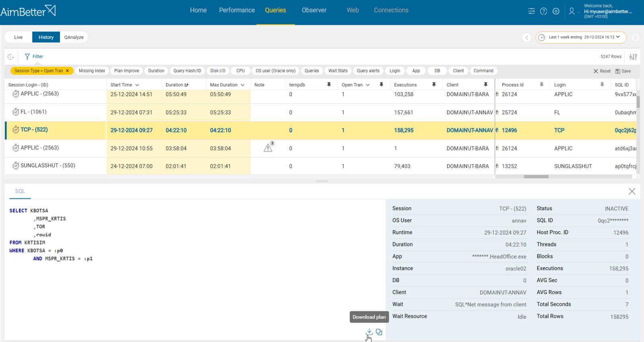Switch to the QAnalyze tab
This screenshot has height=342, width=644.
(x=74, y=37)
